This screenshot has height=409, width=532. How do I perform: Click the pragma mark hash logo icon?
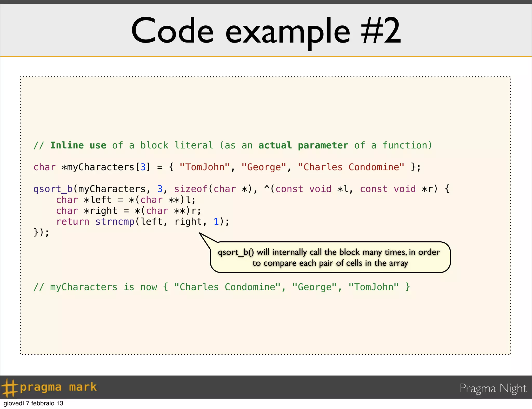pyautogui.click(x=9, y=388)
